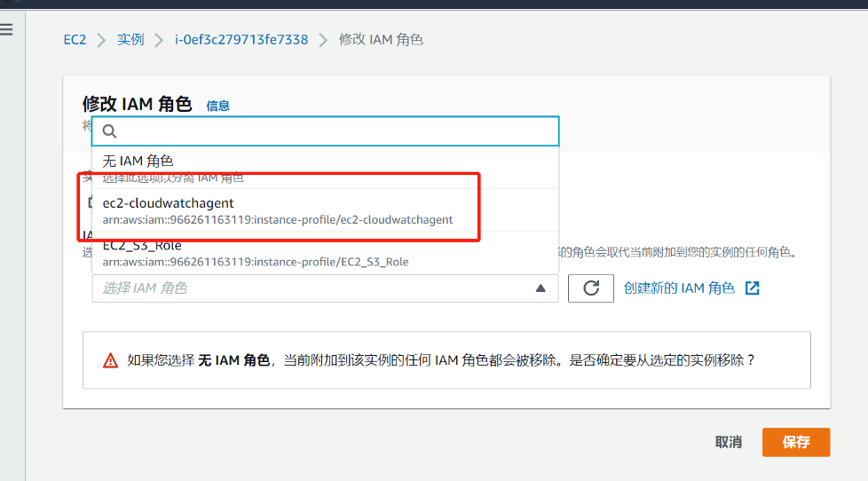Viewport: 868px width, 481px height.
Task: Open the 实例 breadcrumb link
Action: pos(130,40)
